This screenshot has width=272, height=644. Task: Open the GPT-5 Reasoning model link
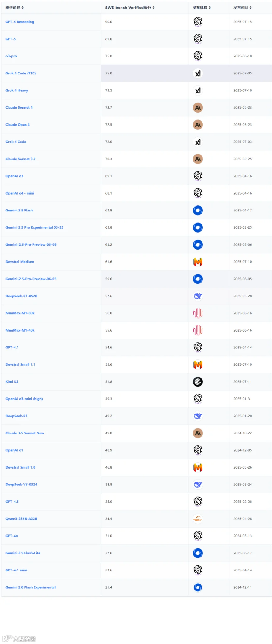[20, 22]
